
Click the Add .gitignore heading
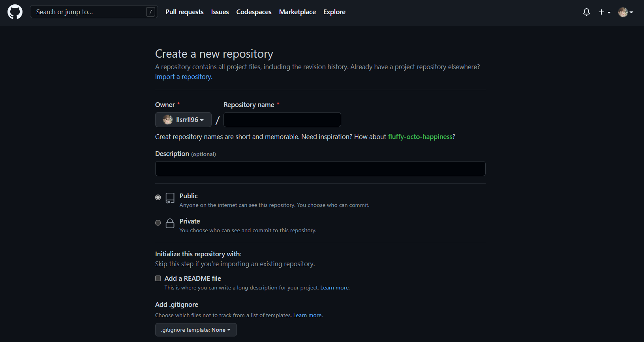[176, 304]
